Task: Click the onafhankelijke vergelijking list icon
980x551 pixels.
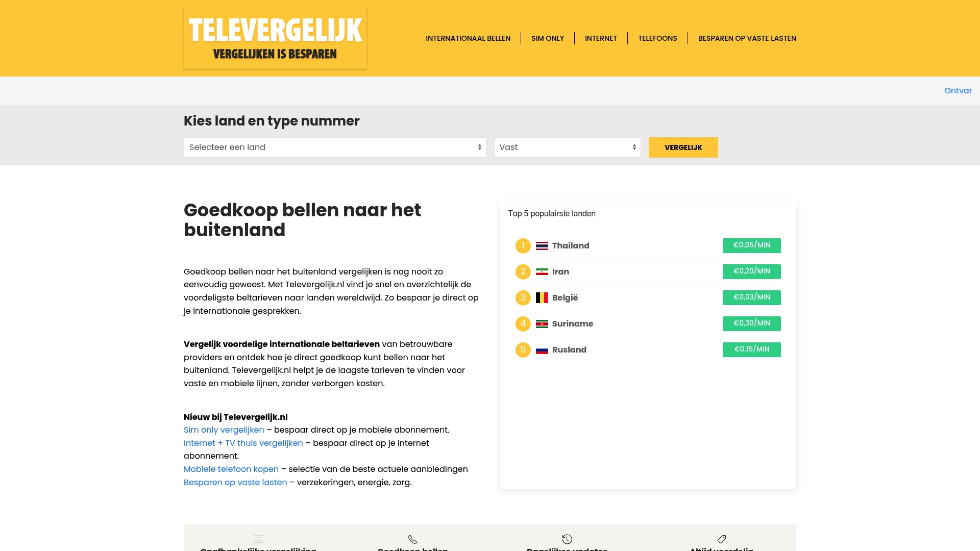Action: (x=258, y=539)
